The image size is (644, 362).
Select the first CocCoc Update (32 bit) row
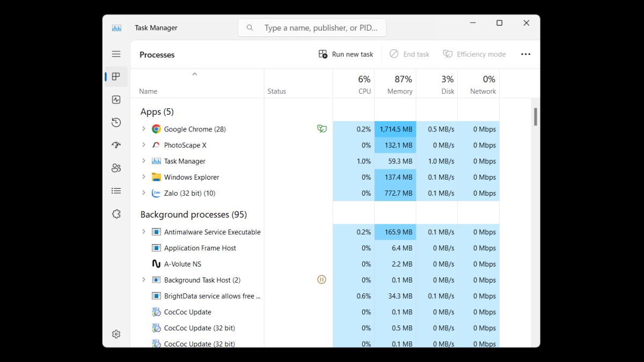click(314, 328)
